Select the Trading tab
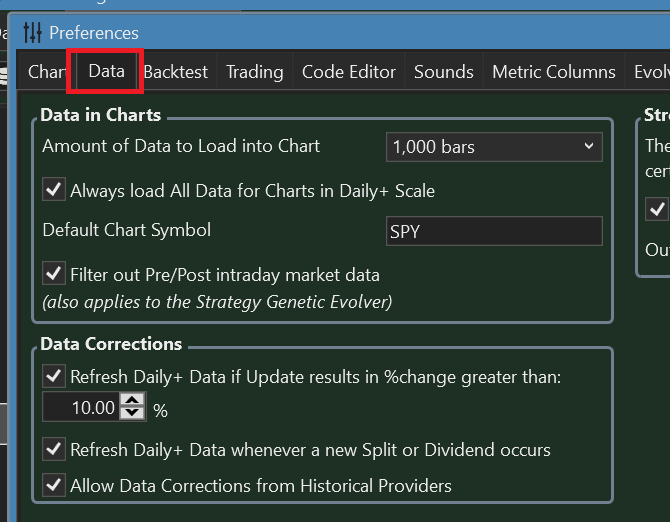This screenshot has height=522, width=670. (255, 72)
